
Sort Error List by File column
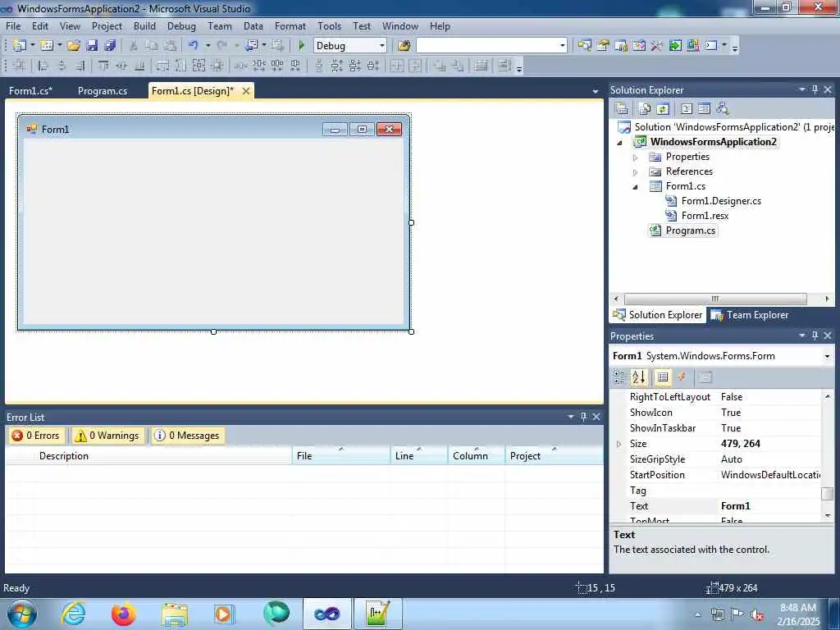click(341, 456)
